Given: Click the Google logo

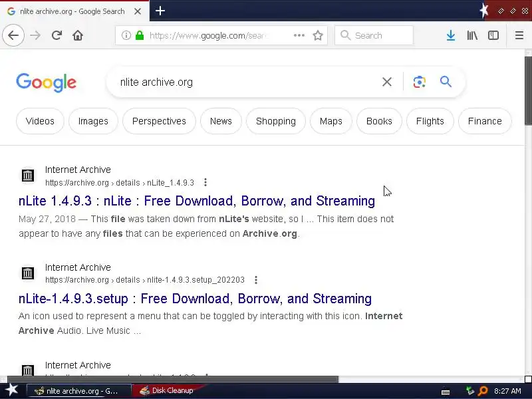Looking at the screenshot, I should 46,82.
